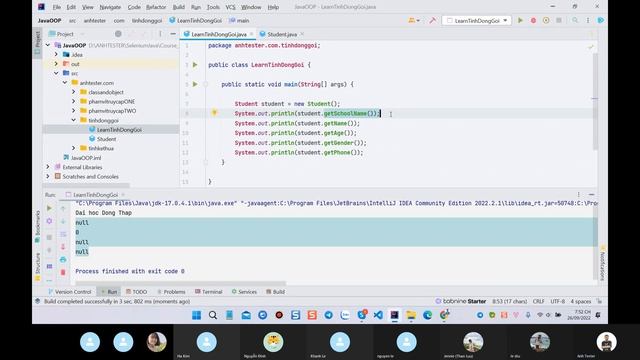Image resolution: width=640 pixels, height=360 pixels.
Task: Click the console horizontal scrollbar
Action: (x=180, y=283)
